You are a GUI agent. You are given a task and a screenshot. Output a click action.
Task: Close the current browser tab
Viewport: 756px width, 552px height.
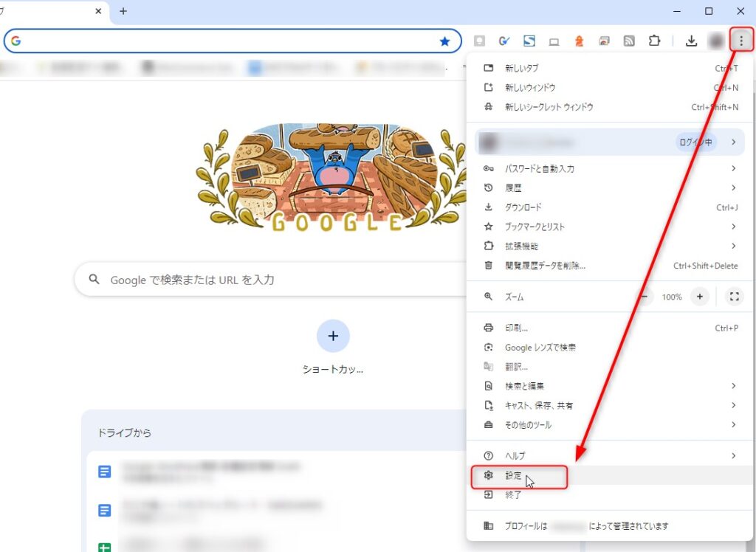[98, 10]
